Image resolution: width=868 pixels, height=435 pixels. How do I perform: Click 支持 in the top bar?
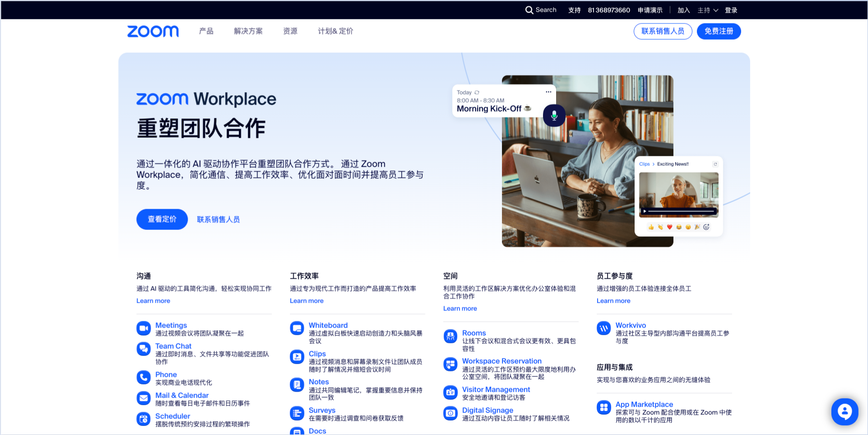click(x=574, y=10)
